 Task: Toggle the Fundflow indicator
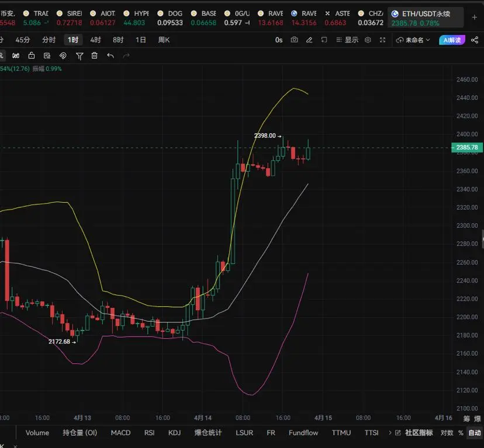(303, 433)
